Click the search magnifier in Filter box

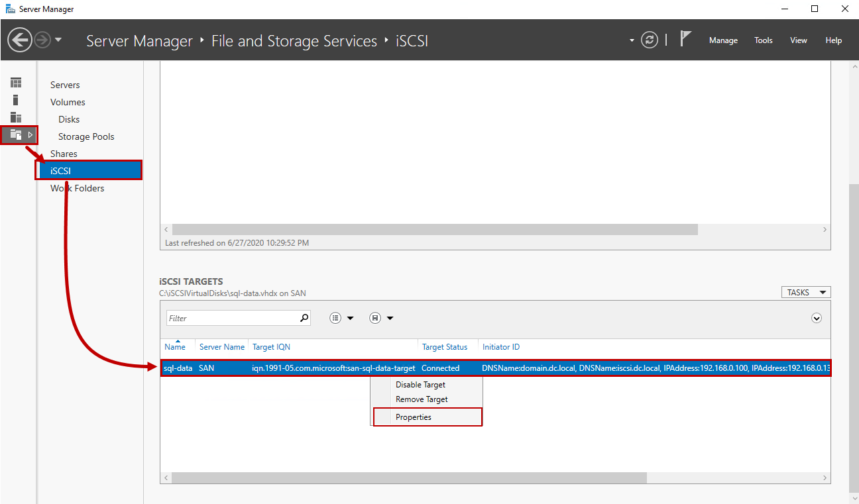tap(304, 318)
